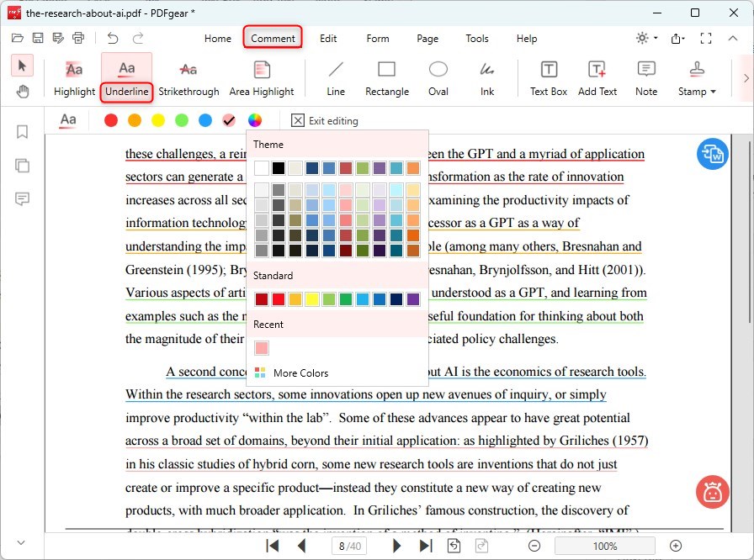Select the Strikethrough annotation tool

(188, 78)
